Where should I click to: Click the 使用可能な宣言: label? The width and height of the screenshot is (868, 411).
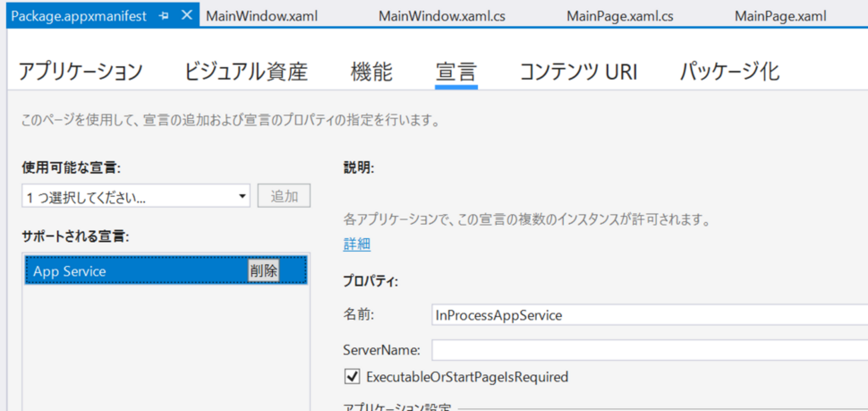[x=71, y=167]
